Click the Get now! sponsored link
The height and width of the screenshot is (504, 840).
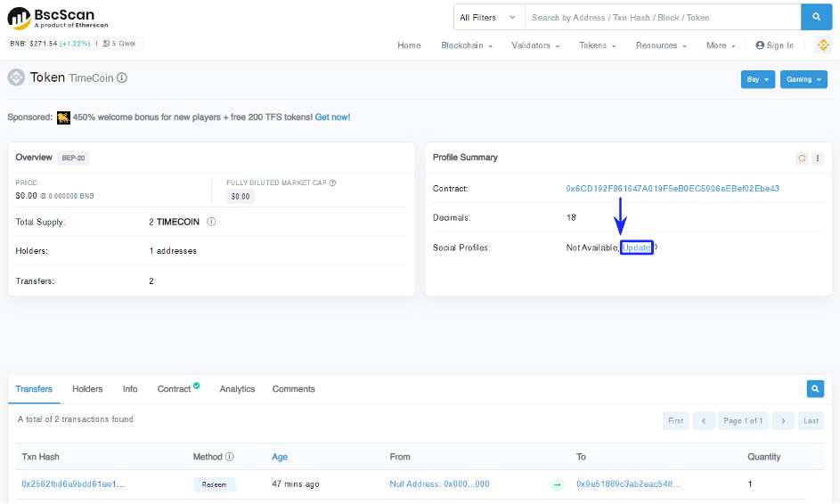[x=332, y=118]
